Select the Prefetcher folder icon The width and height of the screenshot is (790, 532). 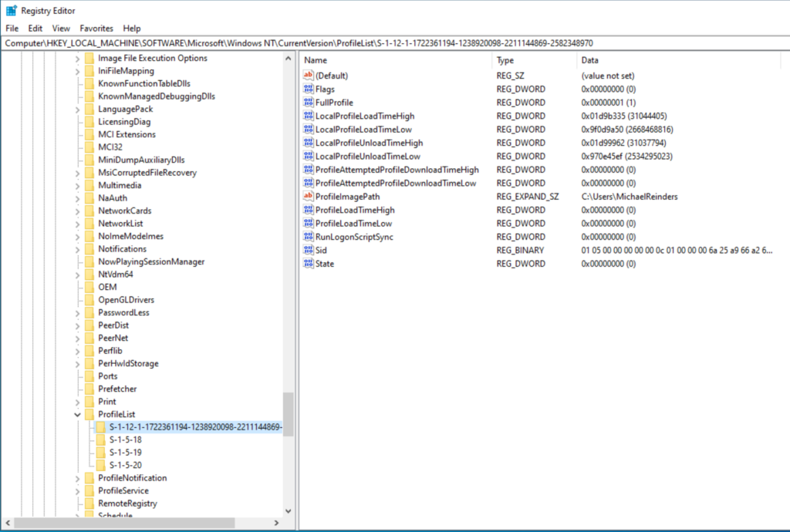point(89,389)
